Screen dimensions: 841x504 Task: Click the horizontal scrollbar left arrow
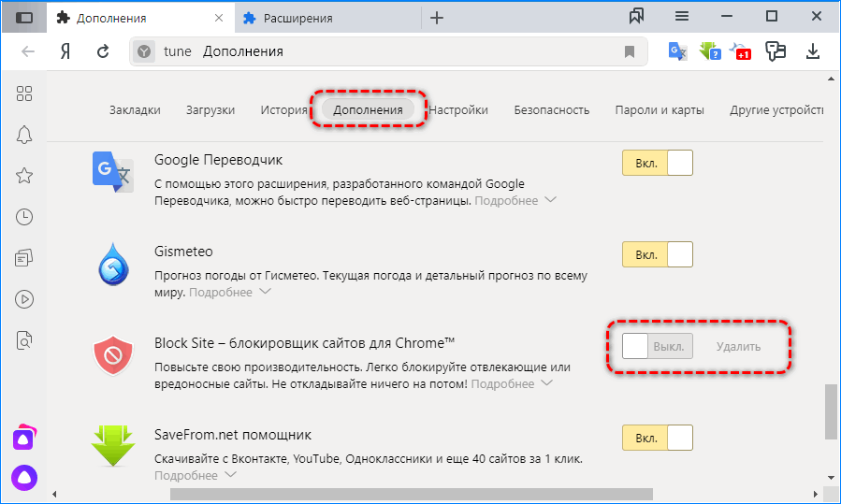[54, 494]
